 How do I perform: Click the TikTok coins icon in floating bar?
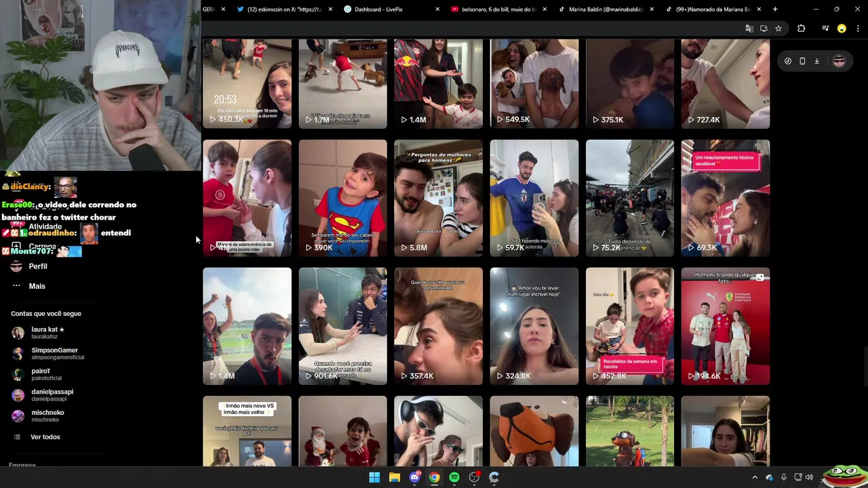pos(788,61)
